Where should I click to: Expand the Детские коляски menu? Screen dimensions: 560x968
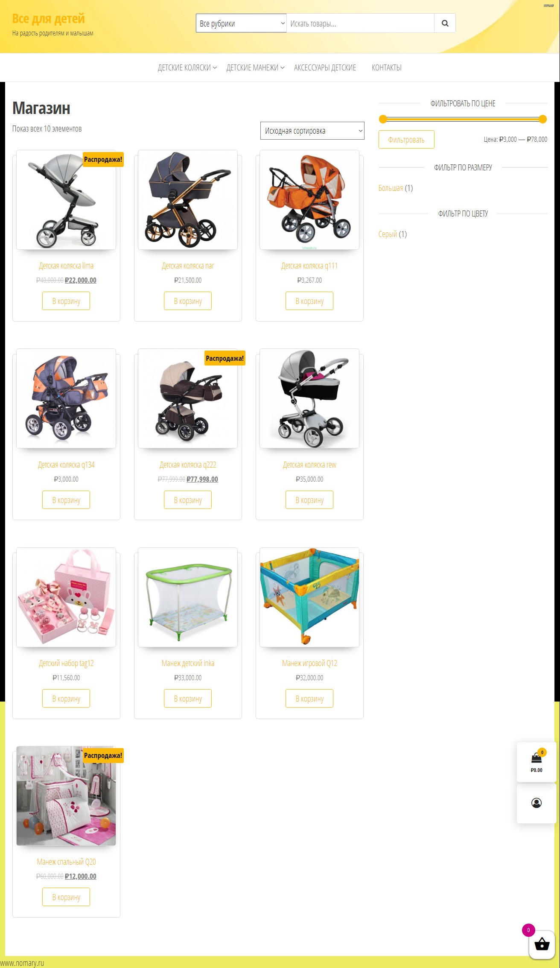pos(187,67)
